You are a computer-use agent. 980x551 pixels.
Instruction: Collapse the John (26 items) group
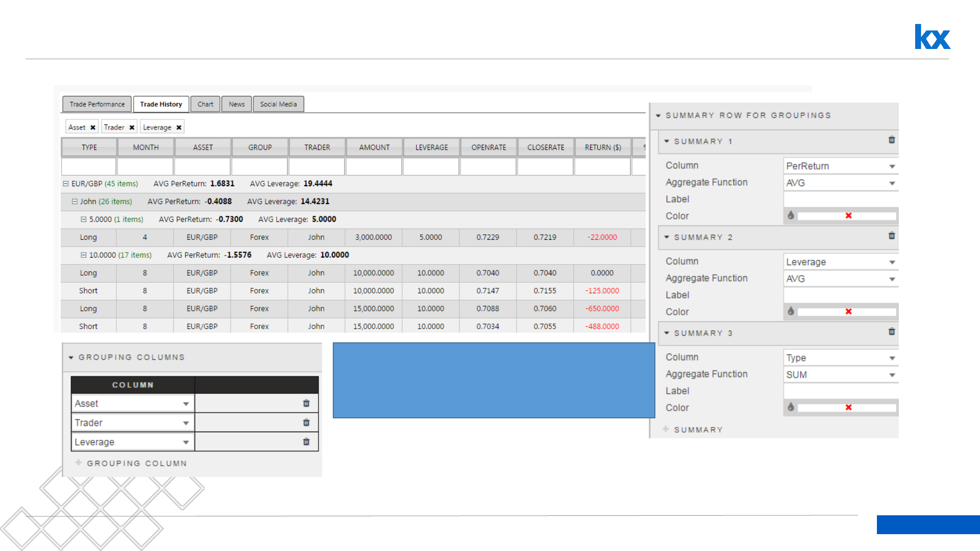(x=75, y=202)
